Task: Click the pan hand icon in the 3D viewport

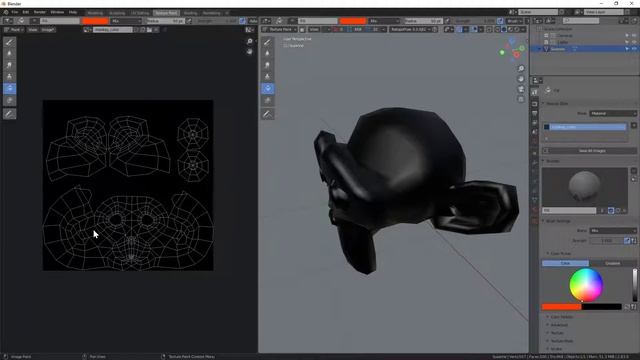Action: coord(521,79)
